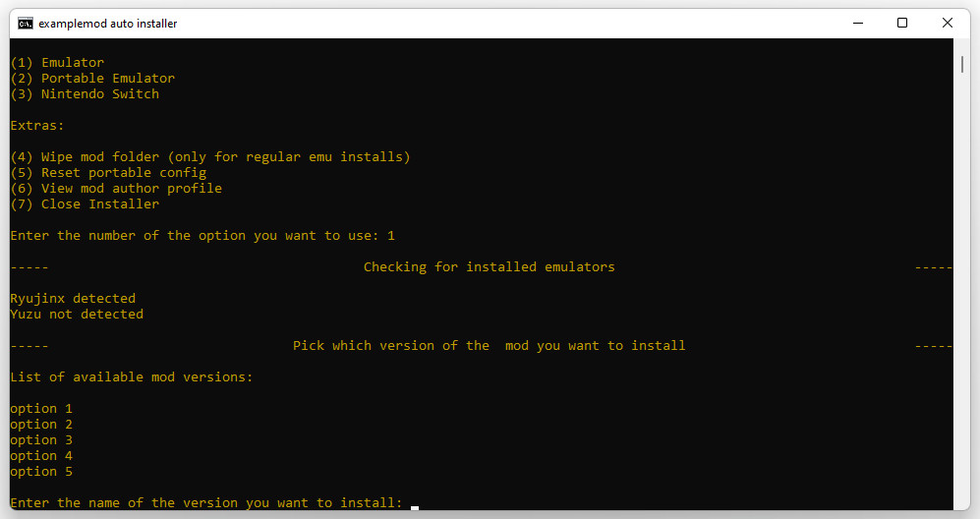
Task: Click the 'Ryujinx detected' status text
Action: tap(73, 299)
